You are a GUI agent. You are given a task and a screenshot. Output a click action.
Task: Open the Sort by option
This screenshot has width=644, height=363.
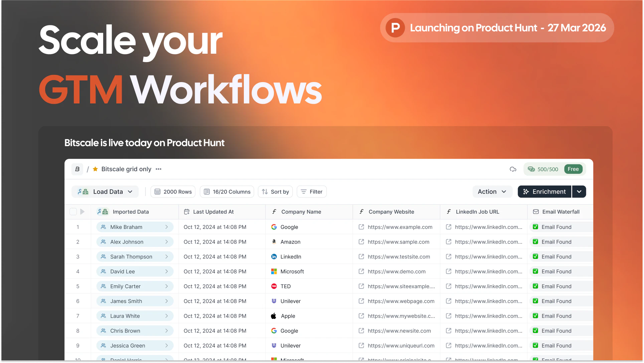[x=275, y=192]
